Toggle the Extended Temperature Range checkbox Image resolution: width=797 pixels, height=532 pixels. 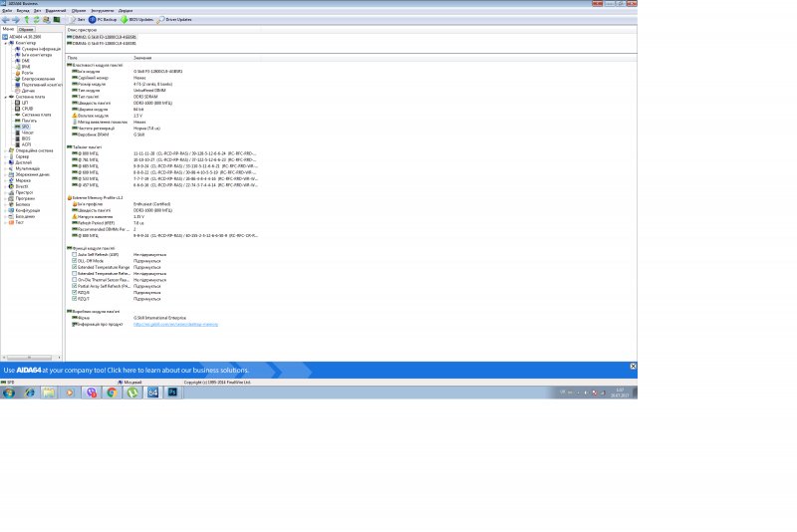pyautogui.click(x=75, y=267)
